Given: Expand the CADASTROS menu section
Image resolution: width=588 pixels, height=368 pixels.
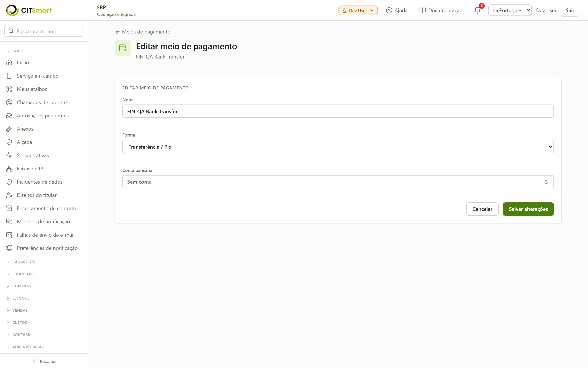Looking at the screenshot, I should (21, 262).
